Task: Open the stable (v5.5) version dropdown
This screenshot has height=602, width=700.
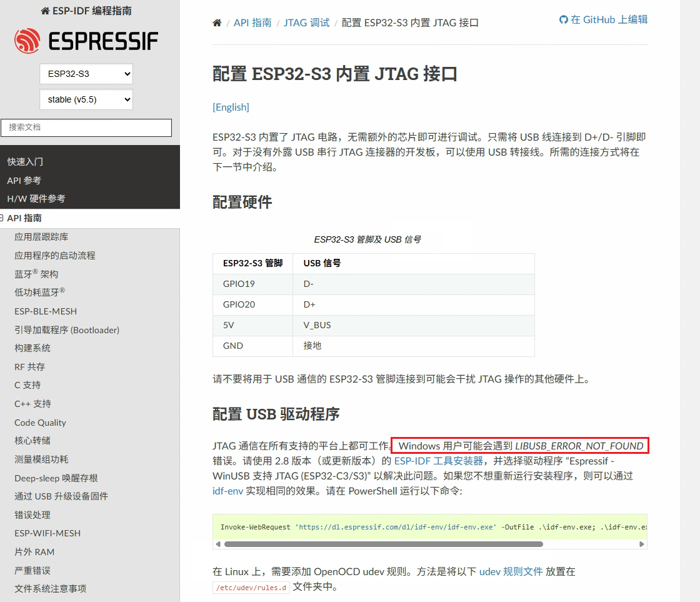Action: [86, 99]
